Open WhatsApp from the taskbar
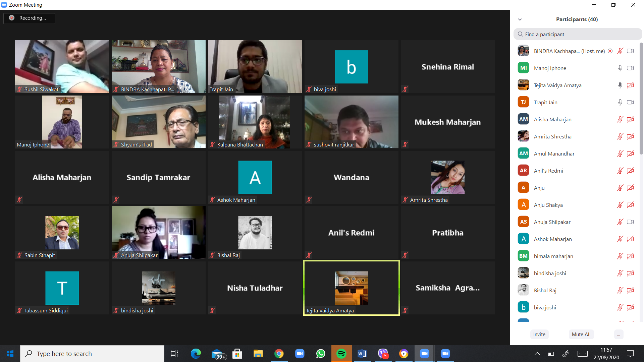 click(321, 354)
